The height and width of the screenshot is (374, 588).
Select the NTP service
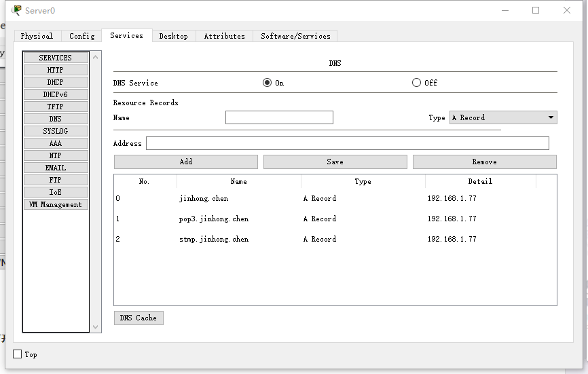(56, 155)
